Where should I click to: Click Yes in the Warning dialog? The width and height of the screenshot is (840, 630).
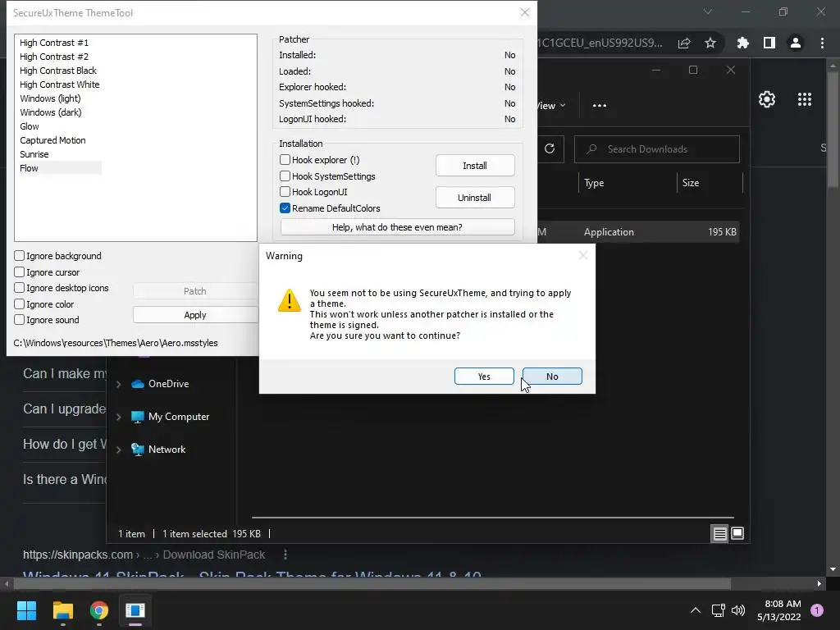point(484,376)
